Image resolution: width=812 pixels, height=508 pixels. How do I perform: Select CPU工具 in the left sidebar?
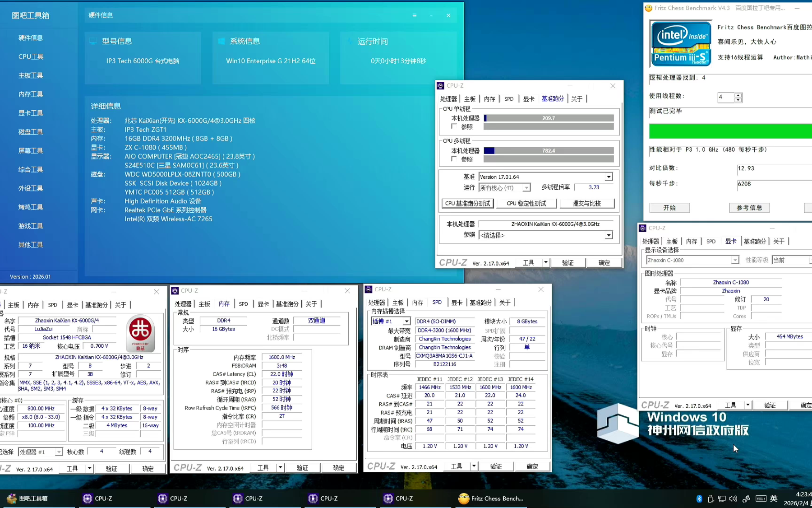coord(31,56)
